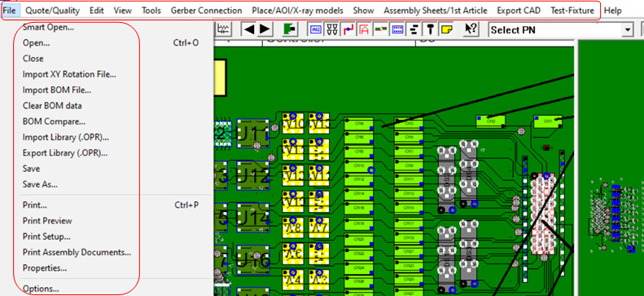Click the waveform schematic toolbar icon
The height and width of the screenshot is (296, 644).
223,29
